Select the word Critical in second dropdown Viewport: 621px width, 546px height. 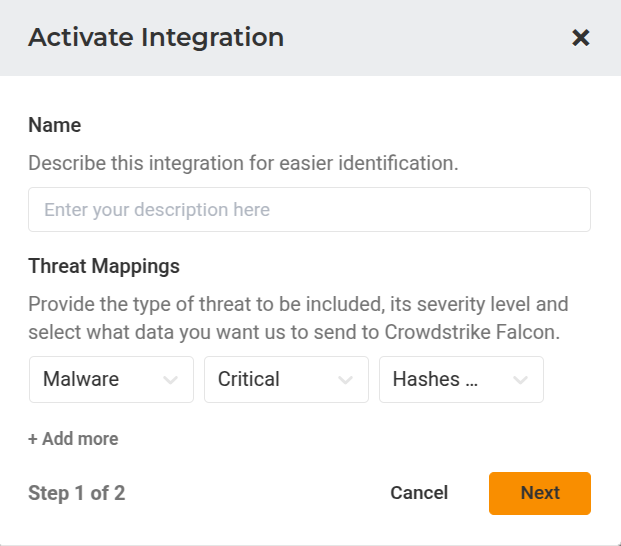click(x=249, y=380)
